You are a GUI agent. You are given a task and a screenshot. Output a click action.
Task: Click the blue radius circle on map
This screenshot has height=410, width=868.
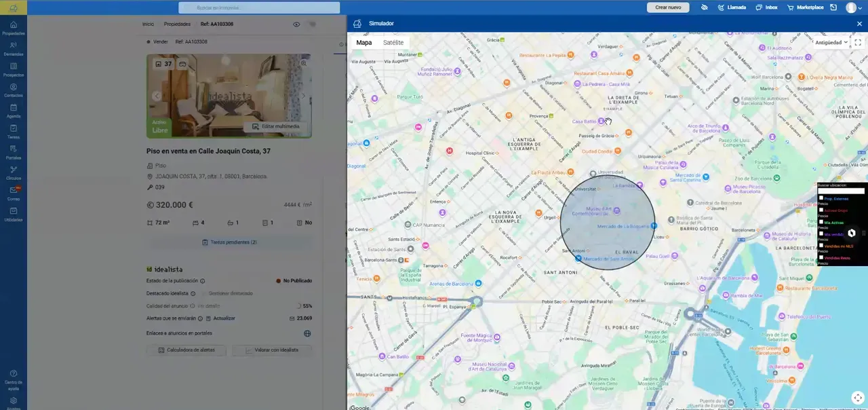pos(608,223)
